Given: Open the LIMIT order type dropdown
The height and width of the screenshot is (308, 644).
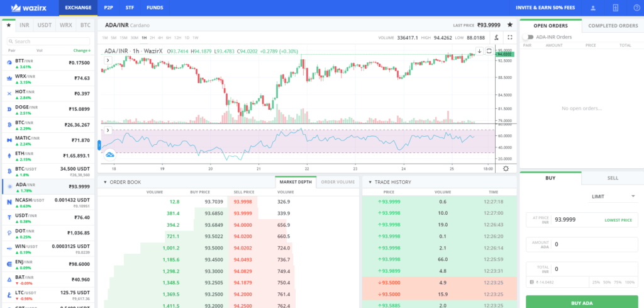Looking at the screenshot, I should coord(613,197).
